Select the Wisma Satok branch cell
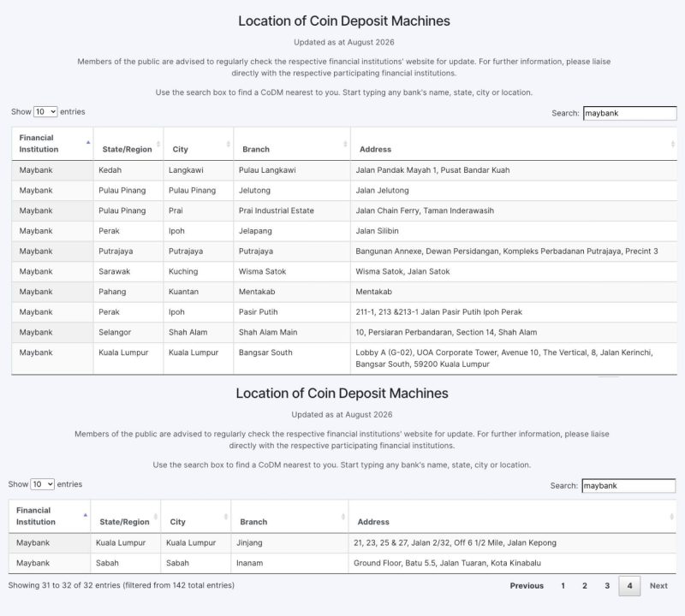Viewport: 685px width, 616px height. pos(292,271)
